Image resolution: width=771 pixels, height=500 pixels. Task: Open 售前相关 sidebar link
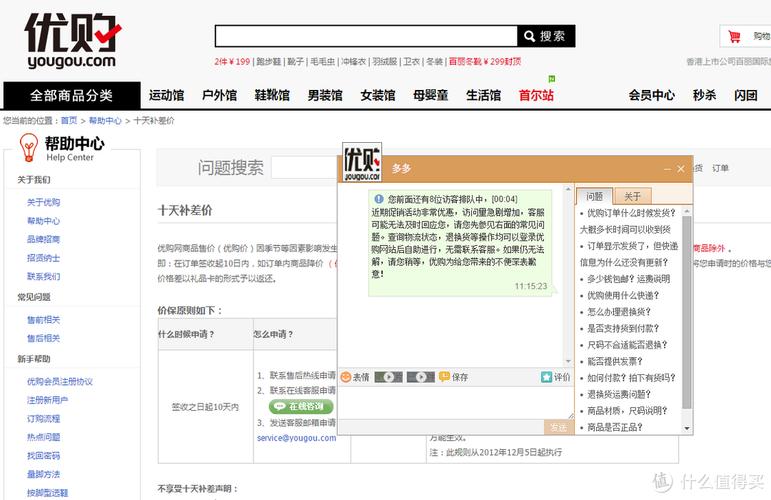[x=44, y=320]
